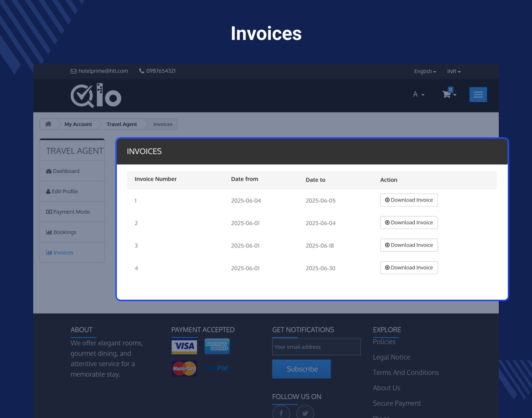Open Terms And Conditions link
This screenshot has width=532, height=418.
[x=406, y=372]
